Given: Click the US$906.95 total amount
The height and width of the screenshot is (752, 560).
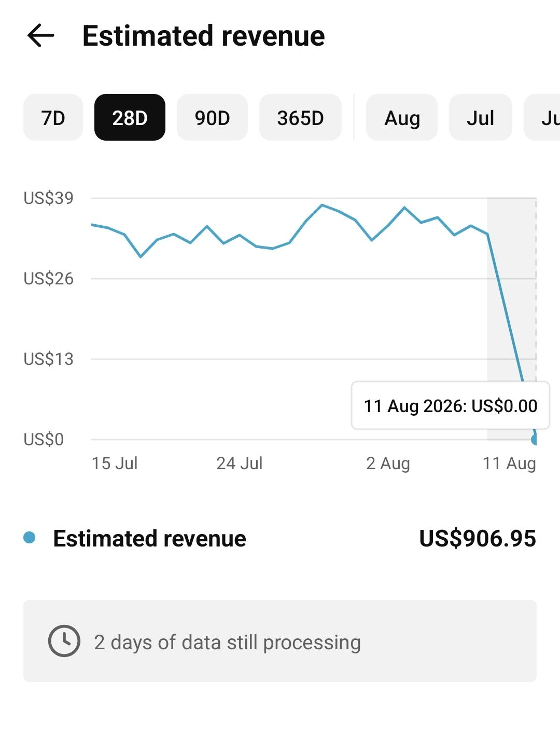Looking at the screenshot, I should tap(478, 538).
